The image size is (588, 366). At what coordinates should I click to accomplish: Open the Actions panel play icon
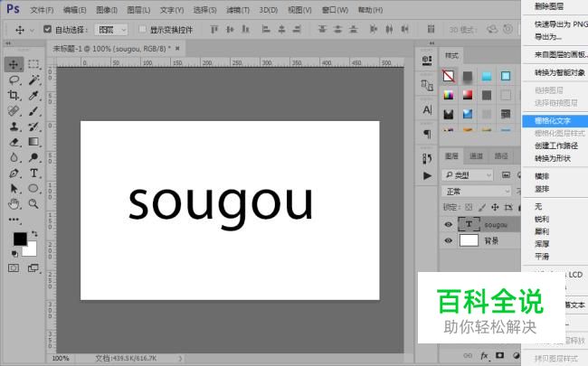[x=427, y=175]
